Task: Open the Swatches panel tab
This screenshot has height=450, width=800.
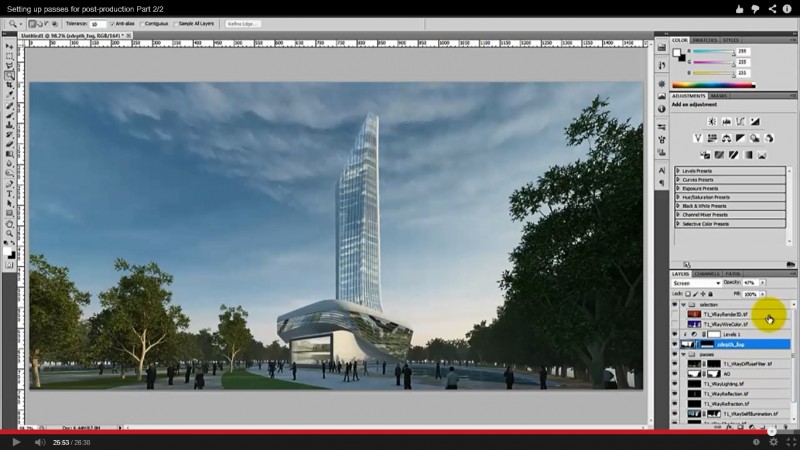Action: click(x=705, y=40)
